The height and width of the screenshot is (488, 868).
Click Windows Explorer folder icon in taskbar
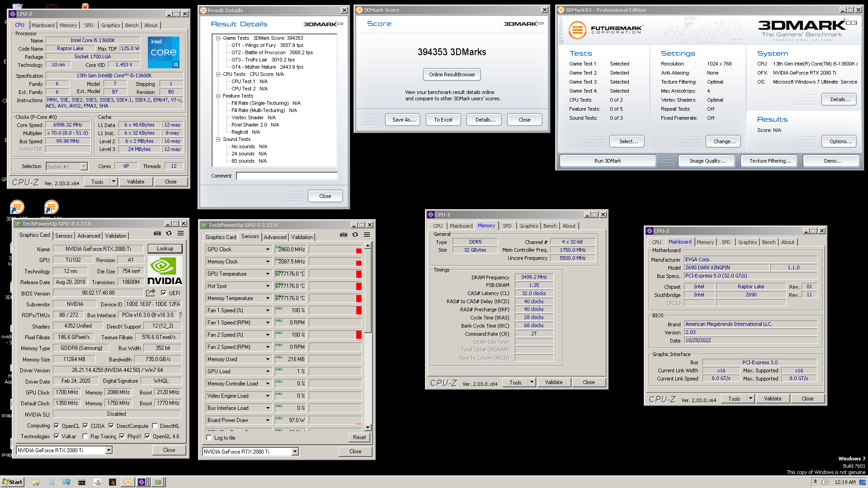coord(36,482)
